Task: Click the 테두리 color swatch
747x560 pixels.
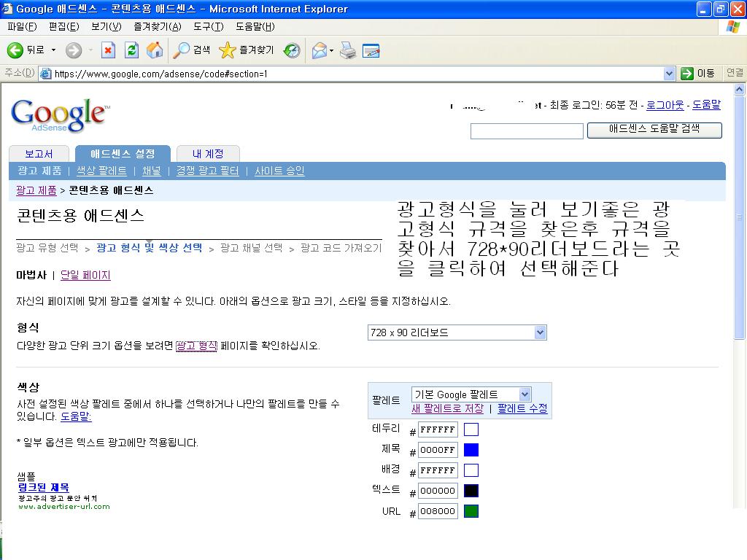Action: click(471, 429)
